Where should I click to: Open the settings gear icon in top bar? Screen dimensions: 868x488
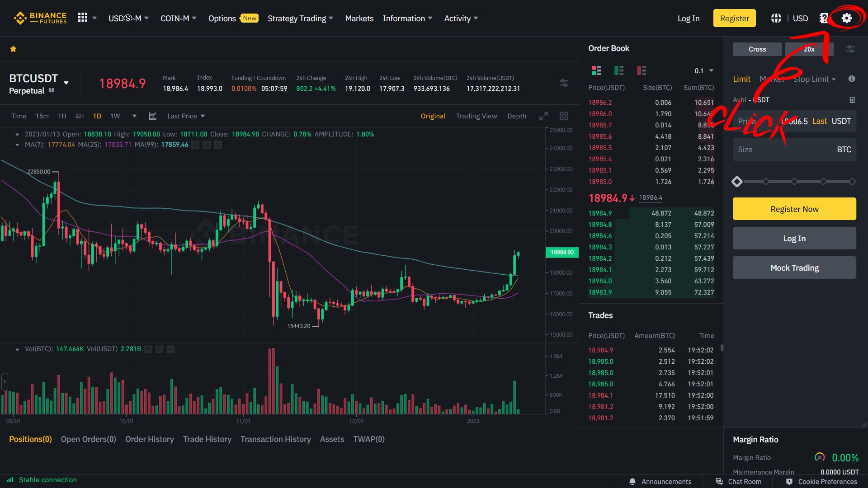pyautogui.click(x=846, y=18)
